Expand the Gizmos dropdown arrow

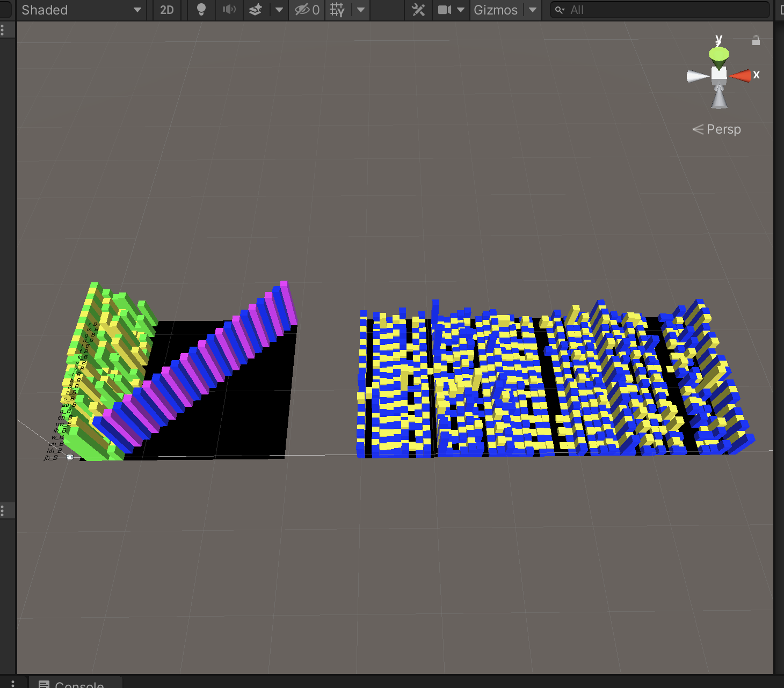tap(533, 10)
